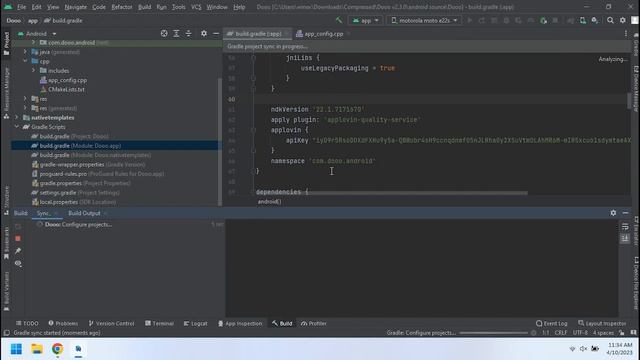The height and width of the screenshot is (360, 640).
Task: Click Collapse All in project panel
Action: 189,33
